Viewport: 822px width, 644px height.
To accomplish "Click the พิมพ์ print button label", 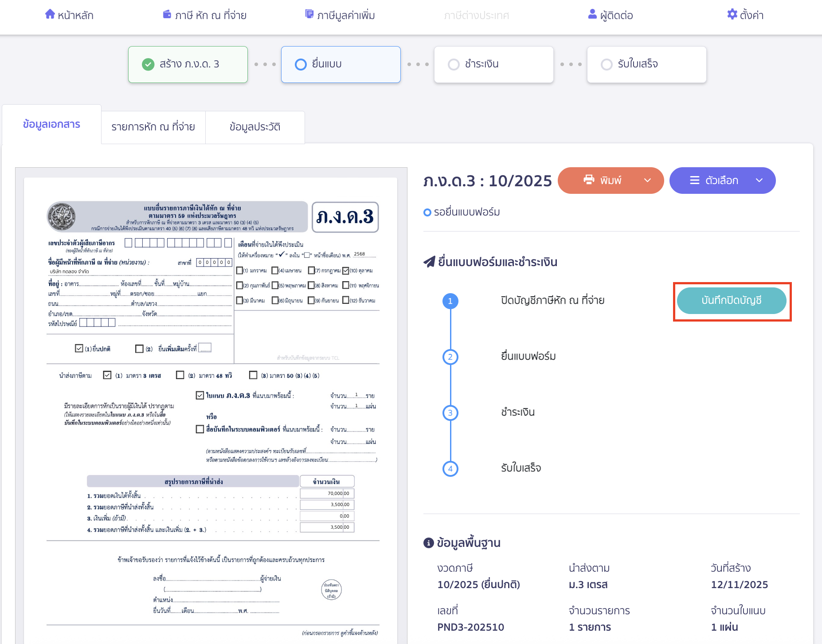I will pyautogui.click(x=611, y=181).
